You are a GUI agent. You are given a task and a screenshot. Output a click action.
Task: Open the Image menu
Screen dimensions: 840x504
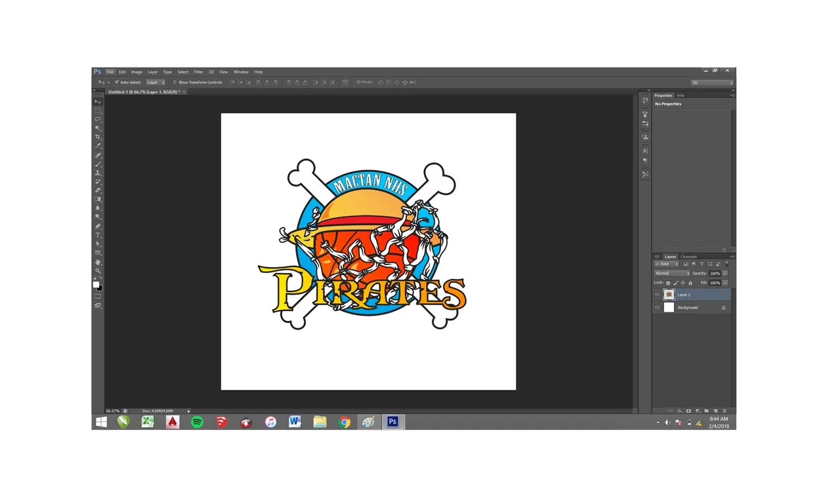(x=136, y=72)
